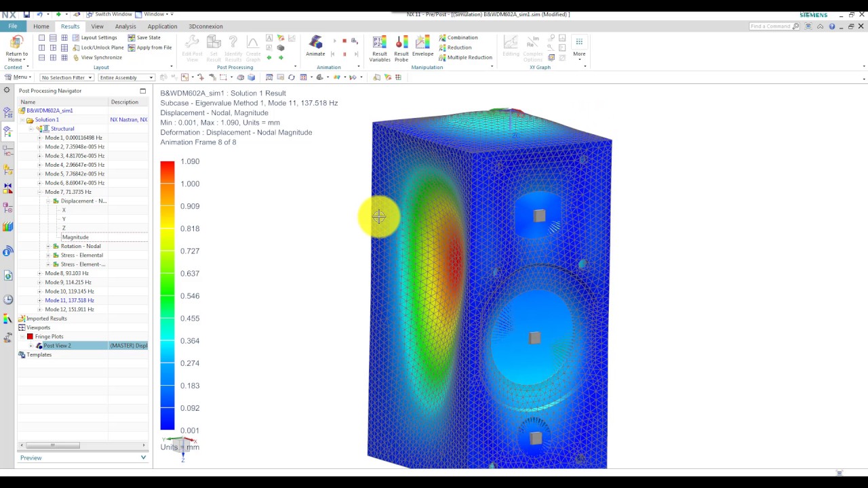This screenshot has width=868, height=488.
Task: Click the next result green arrow
Action: (x=281, y=58)
